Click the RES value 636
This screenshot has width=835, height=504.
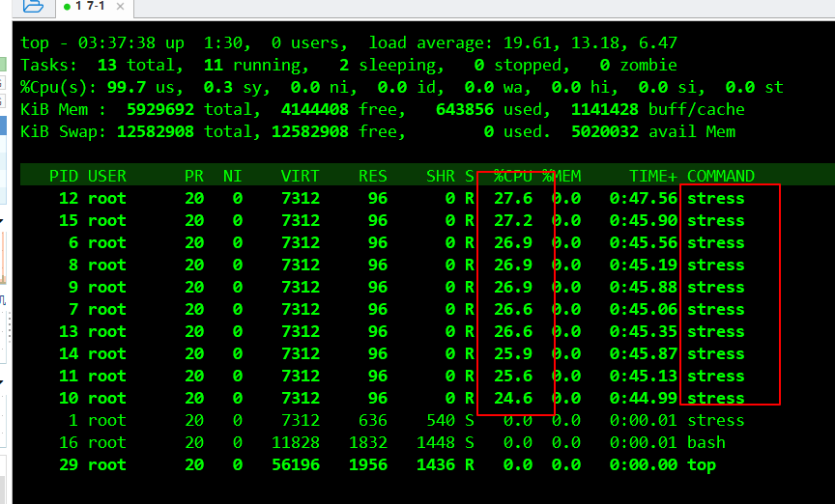coord(373,420)
